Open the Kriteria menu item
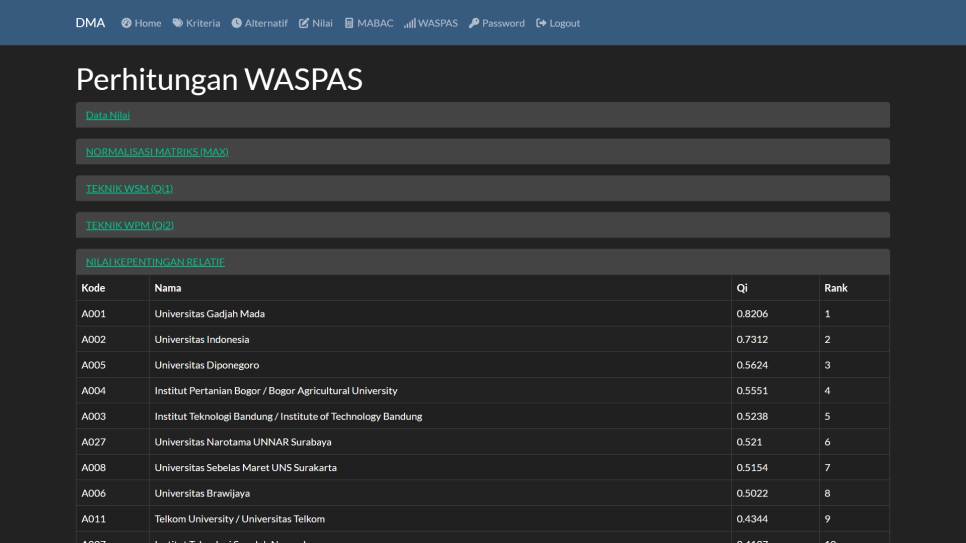The image size is (966, 543). pyautogui.click(x=196, y=23)
